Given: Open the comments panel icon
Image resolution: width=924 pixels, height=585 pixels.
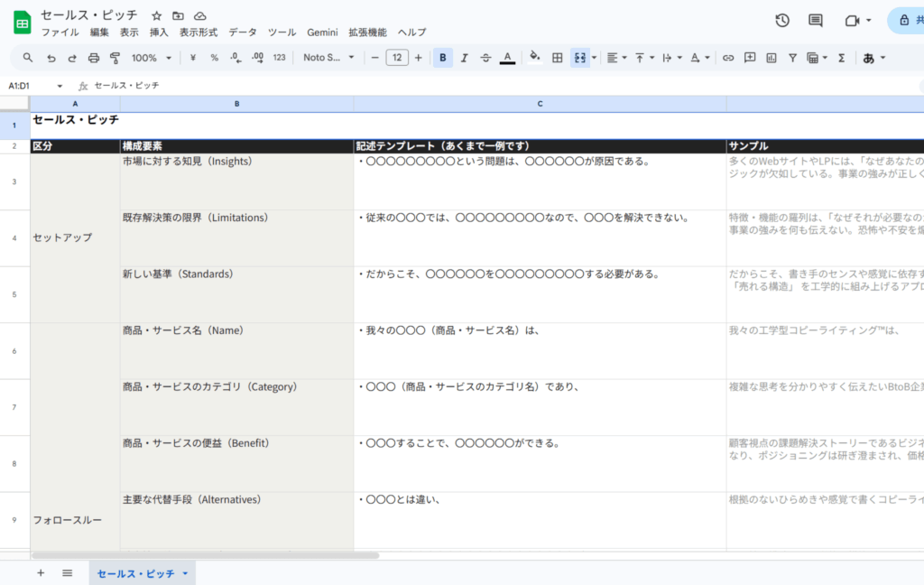Looking at the screenshot, I should [816, 20].
